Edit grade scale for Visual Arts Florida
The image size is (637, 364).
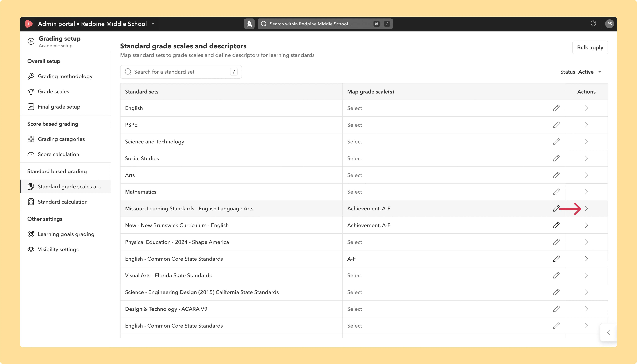coord(556,275)
